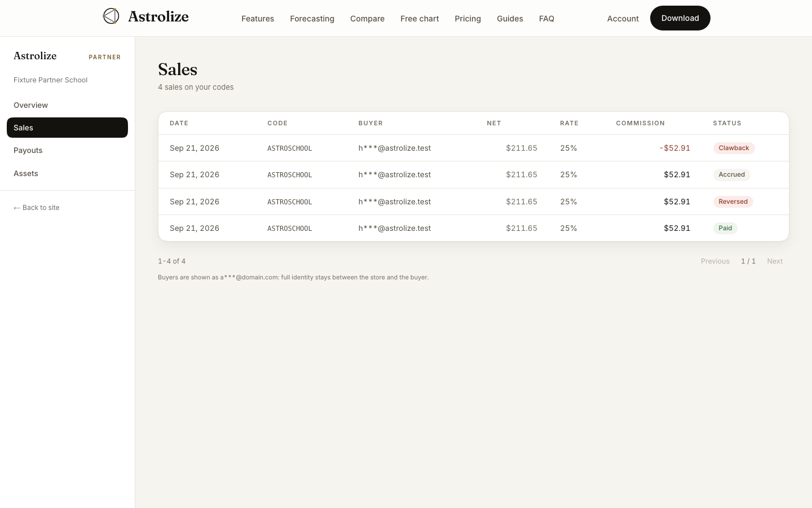Click the STATUS column header
This screenshot has height=508, width=812.
727,123
